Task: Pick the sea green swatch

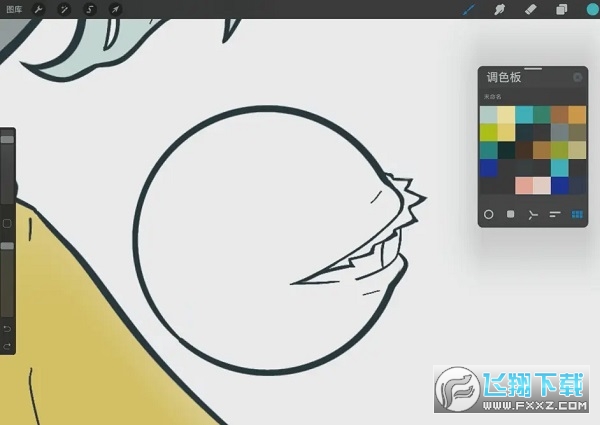Action: (x=542, y=115)
